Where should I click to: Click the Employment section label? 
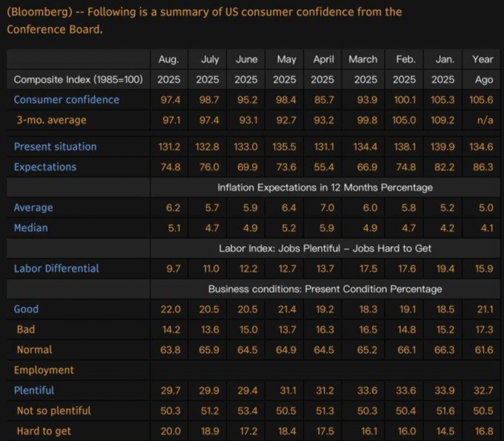[x=44, y=370]
